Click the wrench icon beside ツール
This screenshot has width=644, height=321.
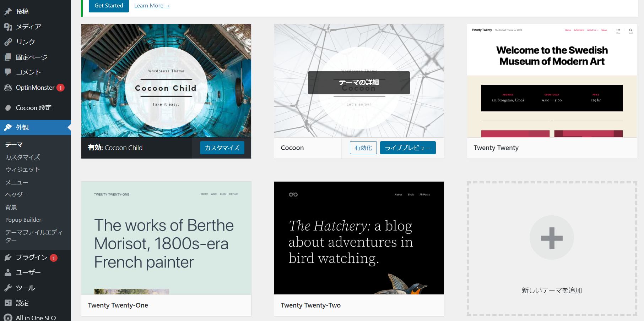8,288
